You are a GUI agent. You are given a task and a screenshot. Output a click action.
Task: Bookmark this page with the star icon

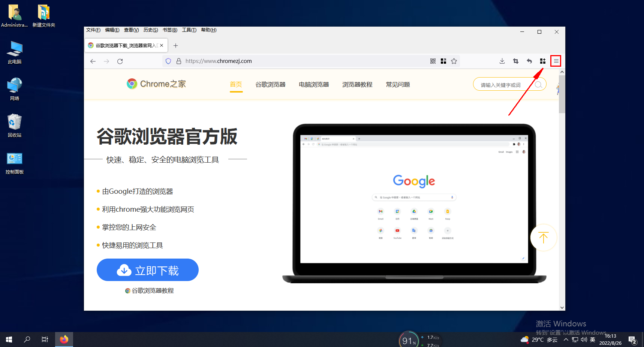(454, 61)
